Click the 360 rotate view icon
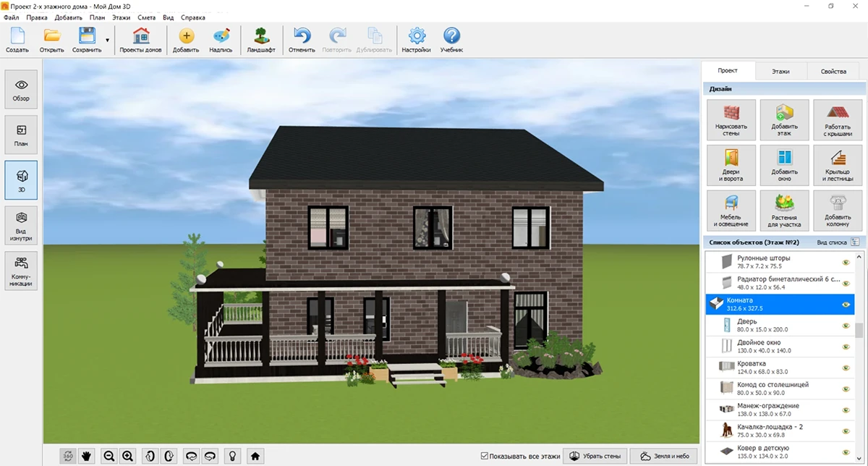Image resolution: width=868 pixels, height=466 pixels. point(68,456)
